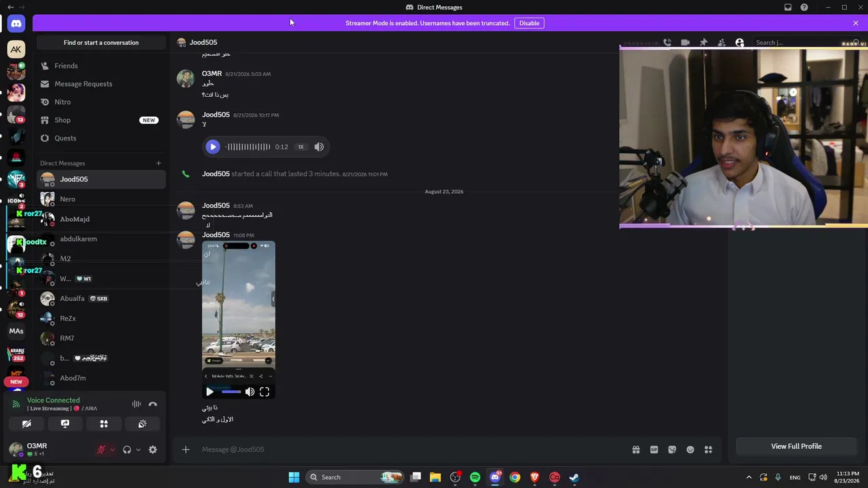Open Friends in the sidebar
Screen dimensions: 868x488
[x=101, y=66]
